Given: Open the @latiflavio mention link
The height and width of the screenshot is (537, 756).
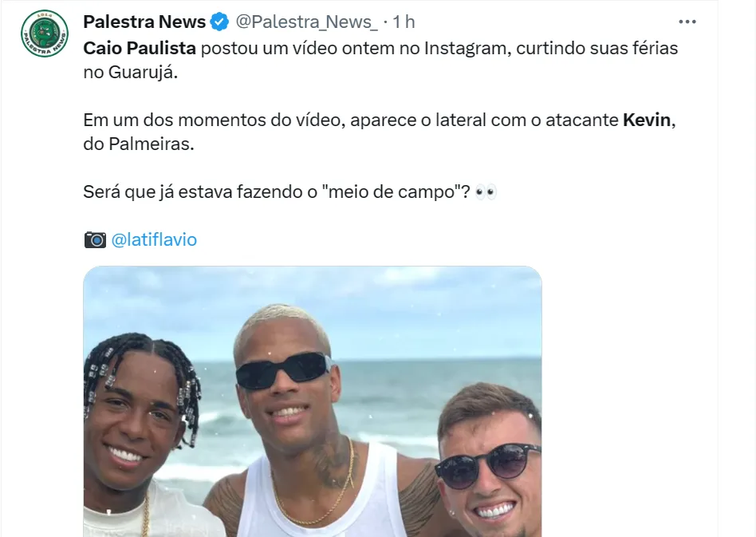Looking at the screenshot, I should click(154, 239).
